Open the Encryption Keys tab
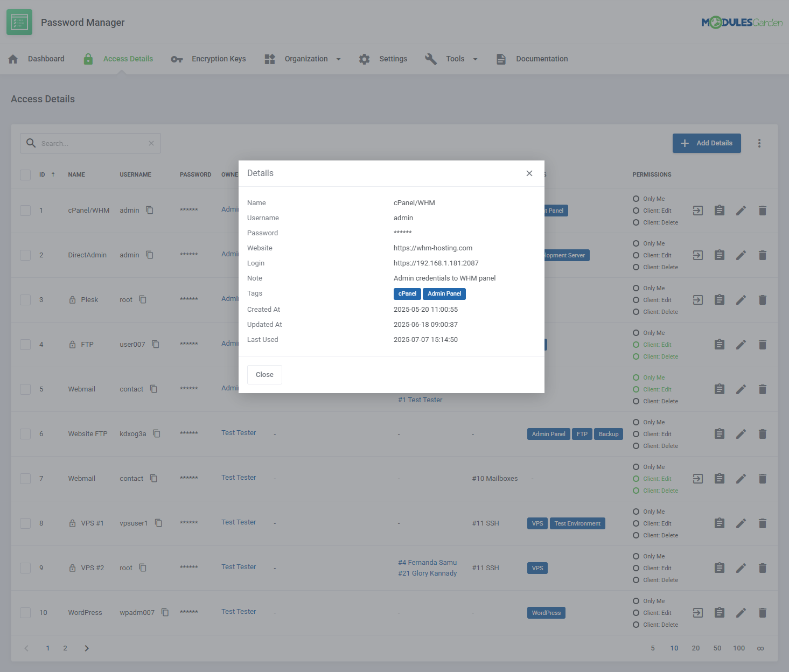The height and width of the screenshot is (672, 789). point(208,59)
